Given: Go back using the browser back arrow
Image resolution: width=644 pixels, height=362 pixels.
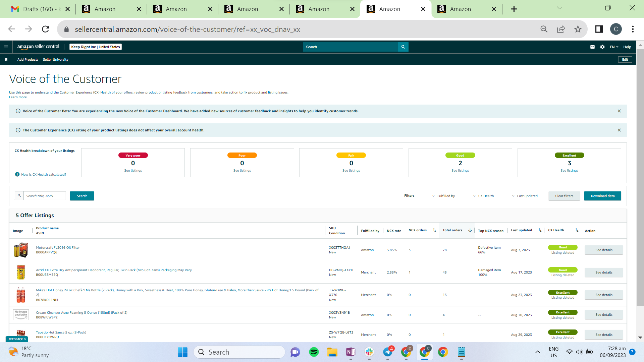Looking at the screenshot, I should point(12,29).
